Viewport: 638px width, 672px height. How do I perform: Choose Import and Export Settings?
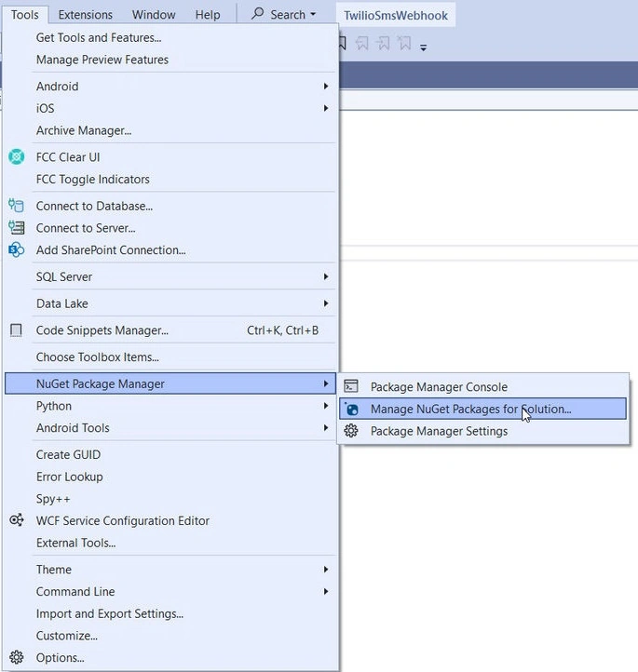click(170, 613)
